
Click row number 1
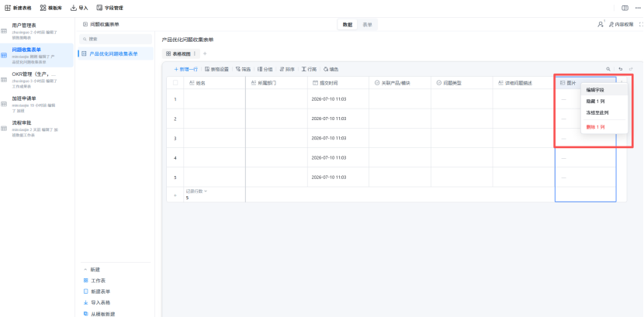[x=175, y=99]
